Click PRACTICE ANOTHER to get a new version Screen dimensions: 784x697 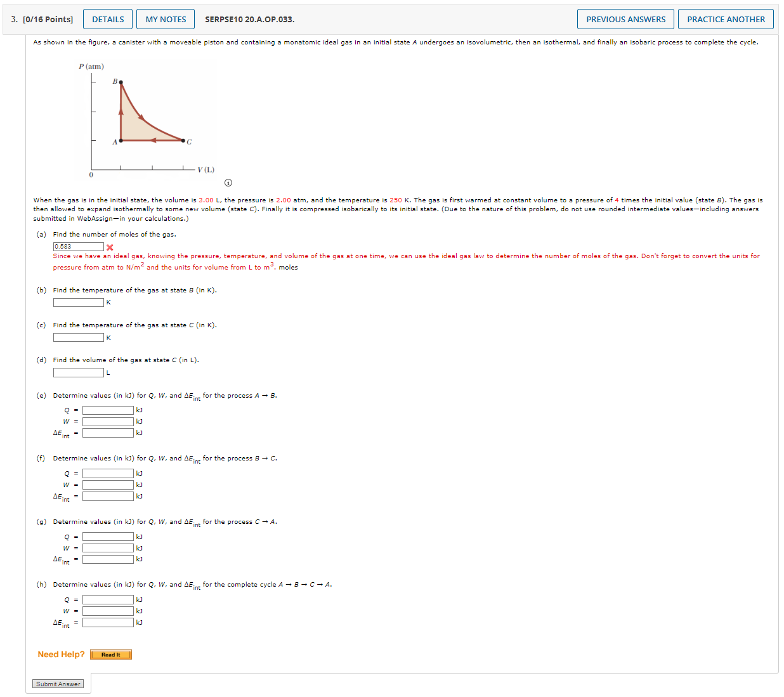point(725,18)
